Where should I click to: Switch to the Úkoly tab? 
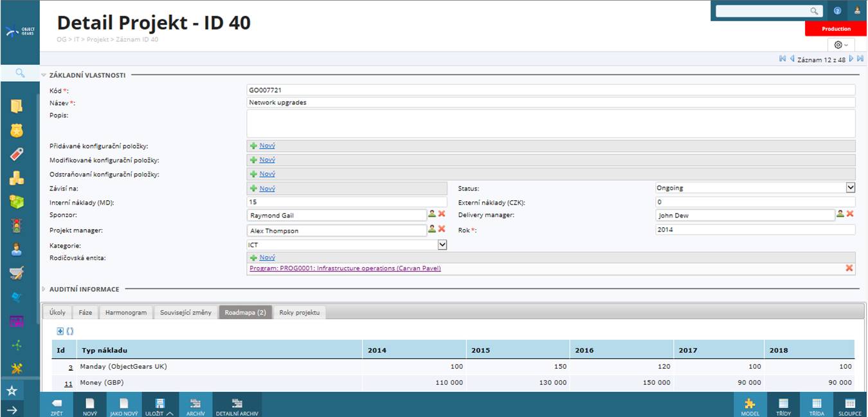[57, 313]
